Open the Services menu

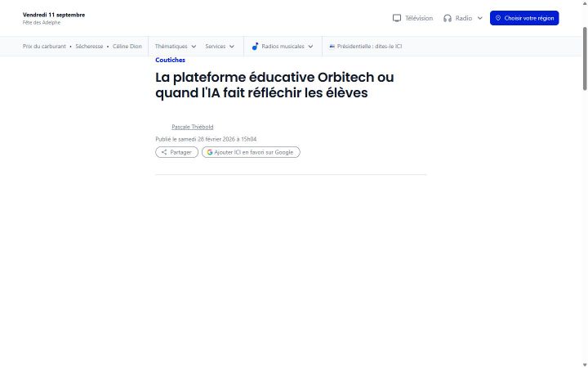tap(220, 46)
